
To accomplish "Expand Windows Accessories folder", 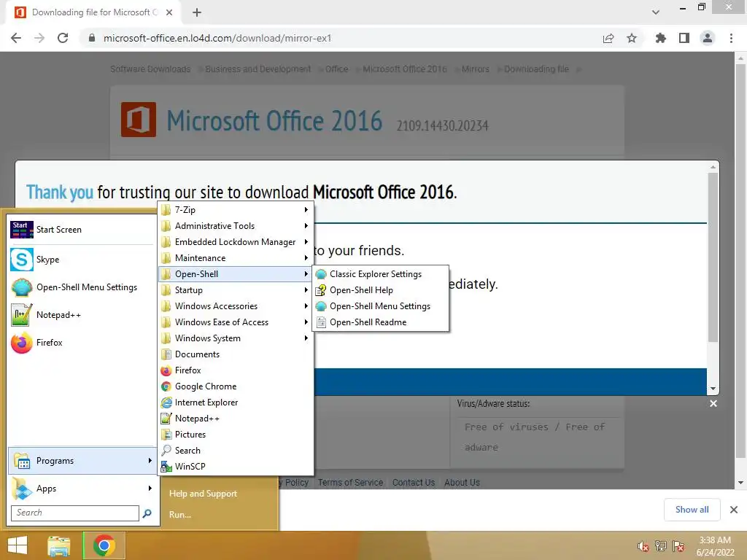I will pyautogui.click(x=236, y=306).
